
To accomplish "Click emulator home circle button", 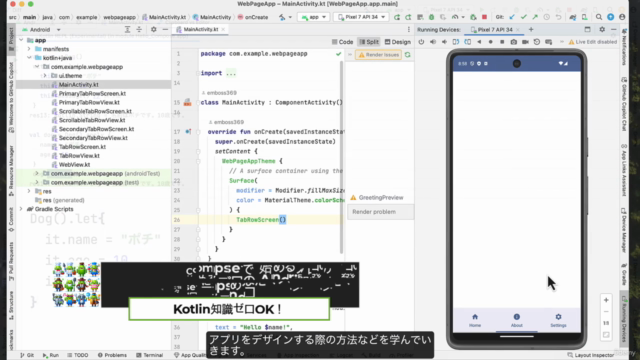I will pyautogui.click(x=490, y=42).
